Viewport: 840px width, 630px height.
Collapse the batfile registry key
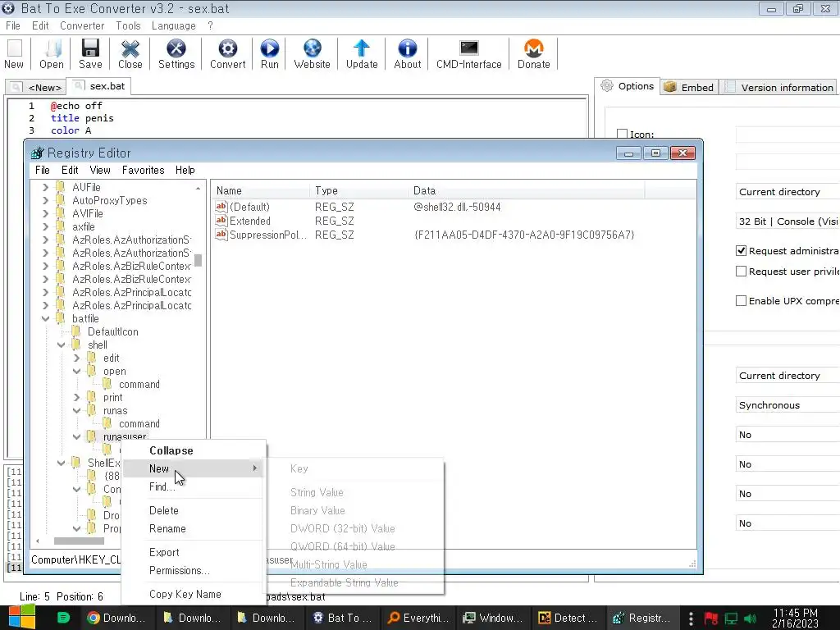tap(46, 319)
